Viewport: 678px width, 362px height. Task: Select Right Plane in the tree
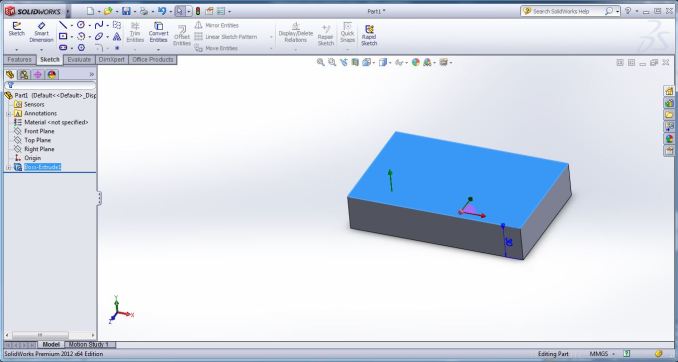pyautogui.click(x=39, y=149)
